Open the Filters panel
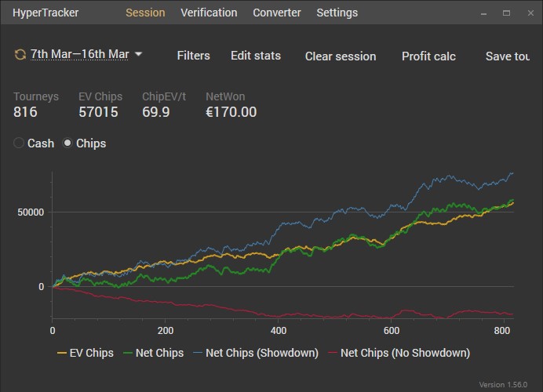543x392 pixels. tap(193, 56)
